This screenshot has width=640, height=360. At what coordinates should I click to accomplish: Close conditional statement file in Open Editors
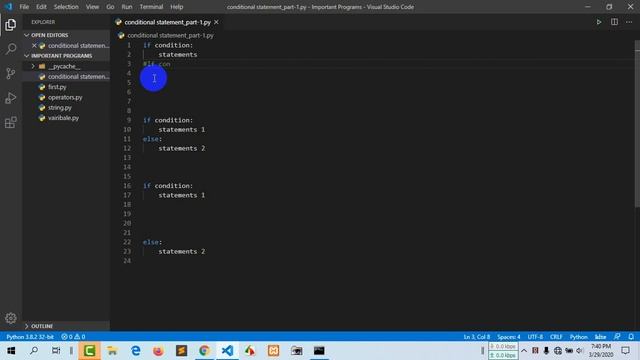34,46
